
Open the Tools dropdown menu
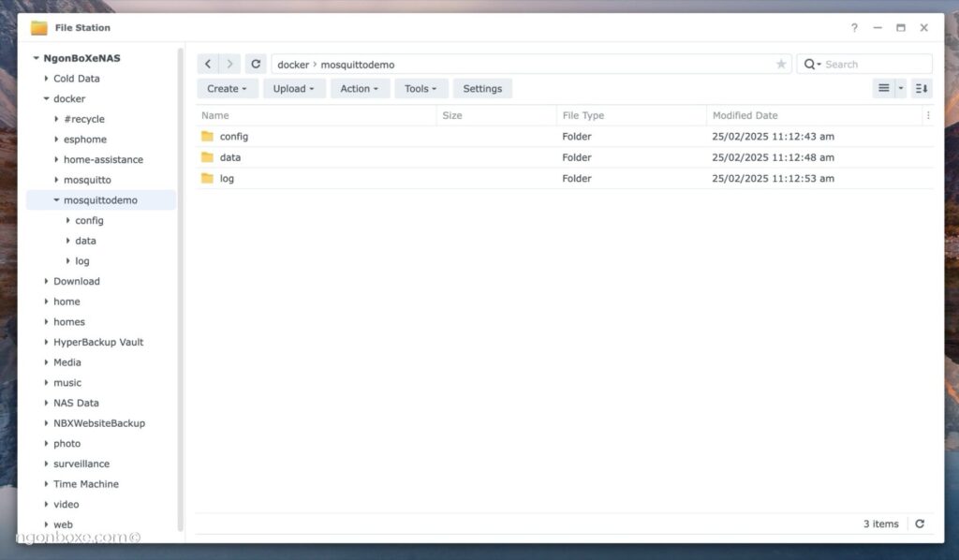click(420, 89)
